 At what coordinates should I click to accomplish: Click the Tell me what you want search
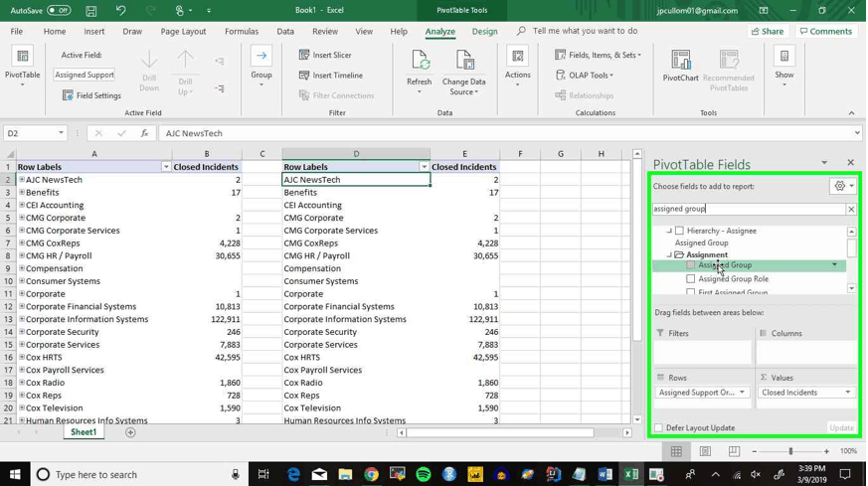[585, 31]
